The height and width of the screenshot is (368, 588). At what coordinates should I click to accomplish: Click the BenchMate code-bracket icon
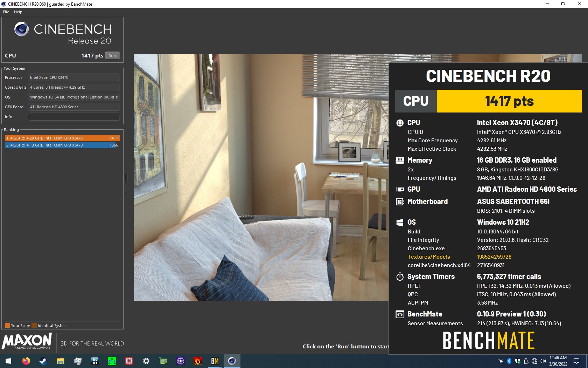pos(400,314)
